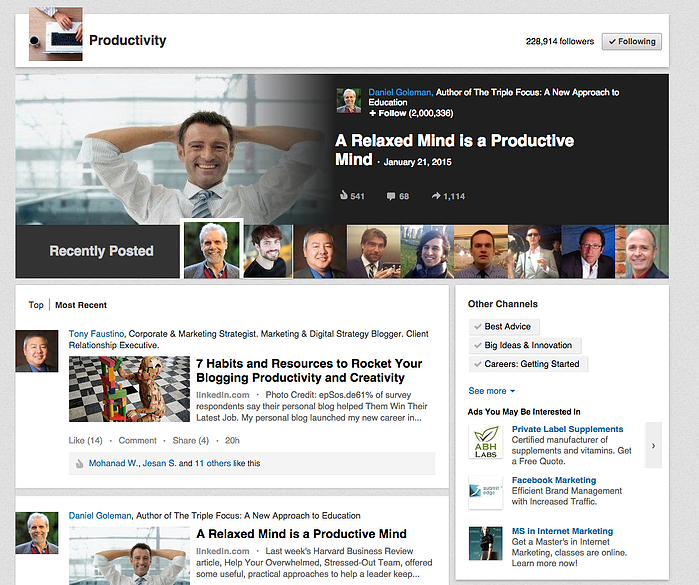Open the Tony Faustino author link
The height and width of the screenshot is (585, 699).
pyautogui.click(x=96, y=334)
